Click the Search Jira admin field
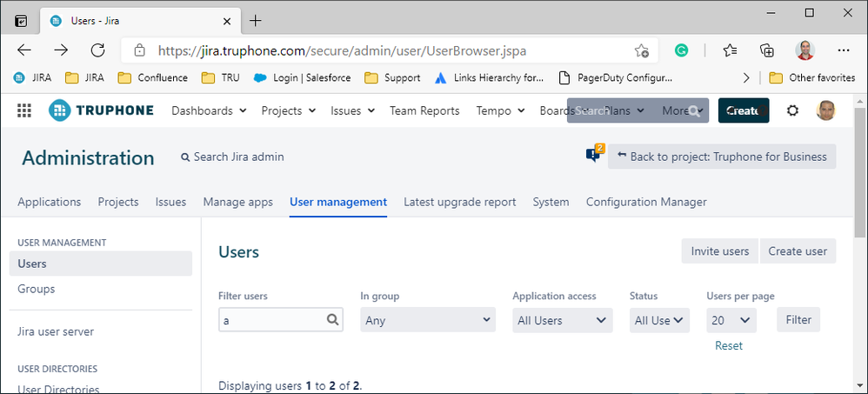This screenshot has width=868, height=394. [232, 157]
